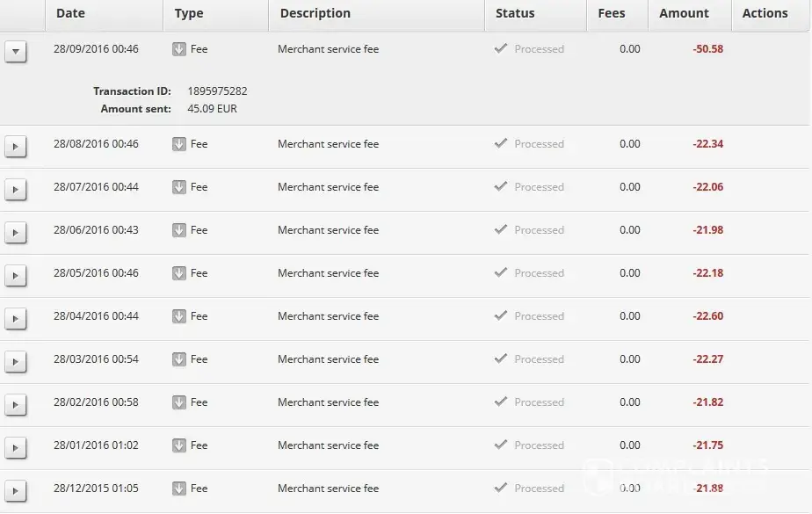The width and height of the screenshot is (812, 514).
Task: Sort transactions by the Date column
Action: [70, 13]
